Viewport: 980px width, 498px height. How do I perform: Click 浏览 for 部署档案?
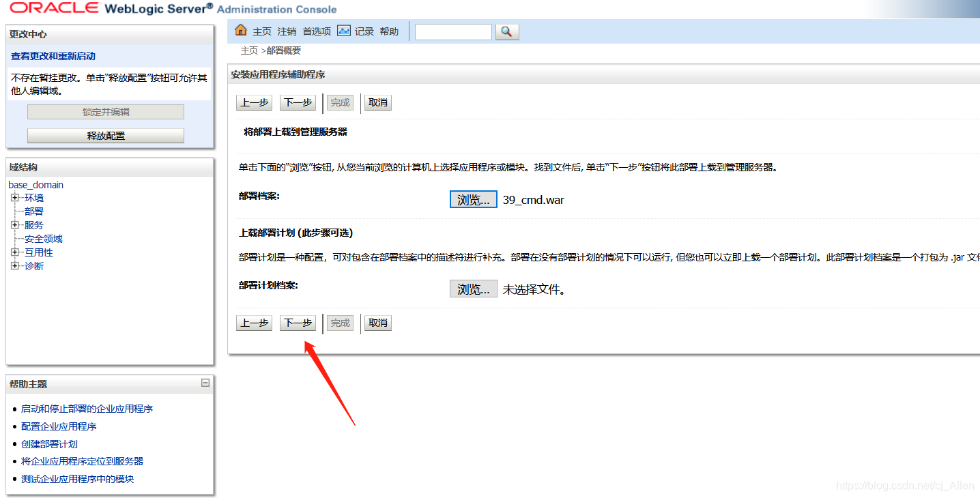(x=474, y=200)
